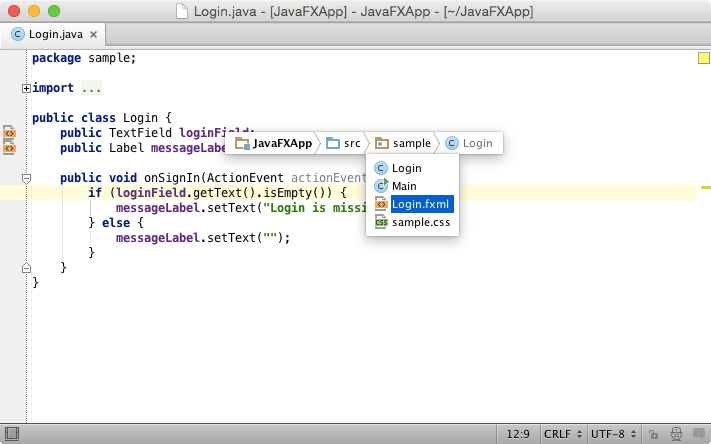
Task: Click the document icon in title bar
Action: (x=182, y=11)
